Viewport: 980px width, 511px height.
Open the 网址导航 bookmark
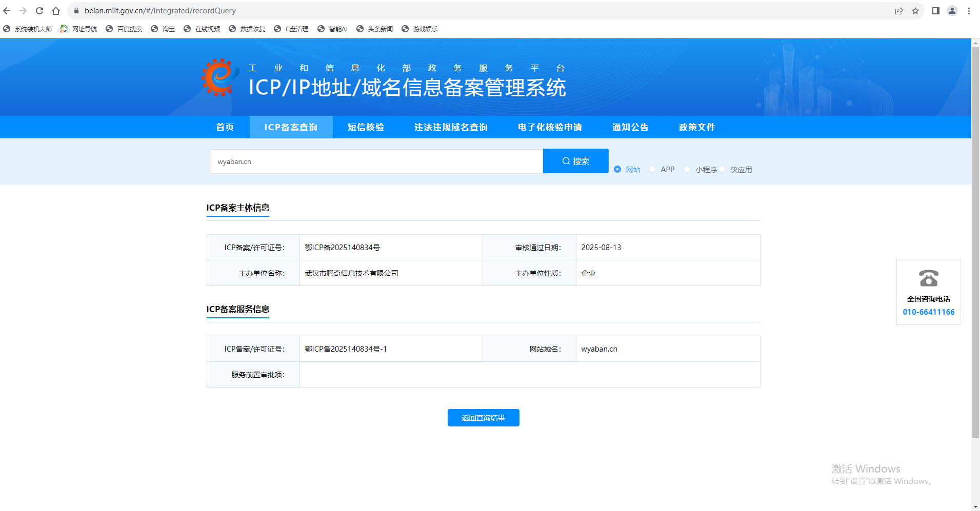pos(78,29)
